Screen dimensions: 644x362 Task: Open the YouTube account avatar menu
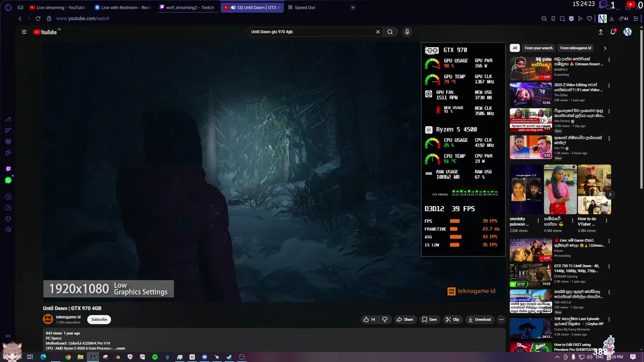(x=627, y=32)
